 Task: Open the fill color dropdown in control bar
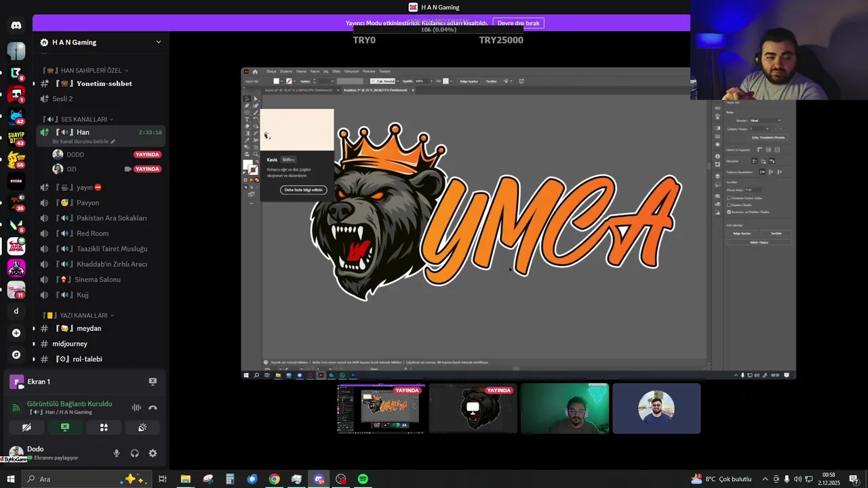click(x=281, y=81)
